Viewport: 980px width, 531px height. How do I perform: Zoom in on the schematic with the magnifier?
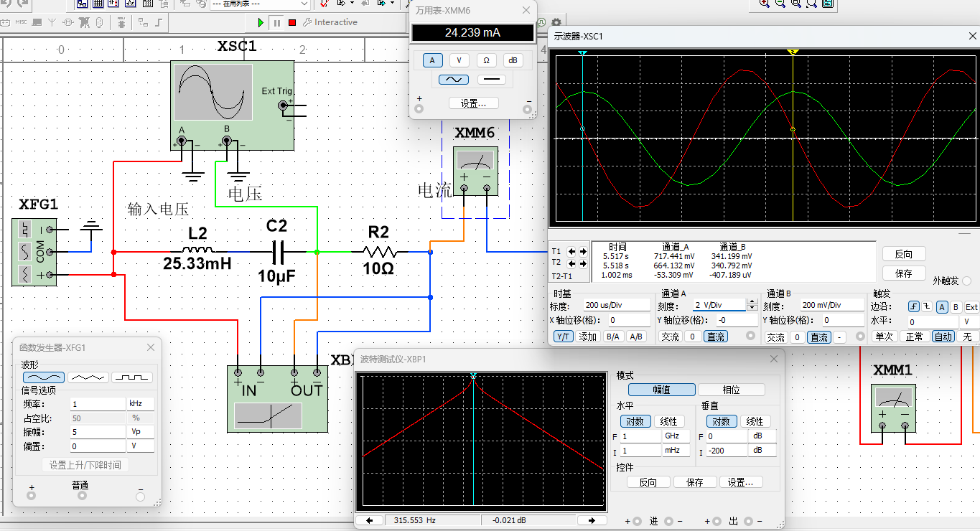tap(765, 4)
